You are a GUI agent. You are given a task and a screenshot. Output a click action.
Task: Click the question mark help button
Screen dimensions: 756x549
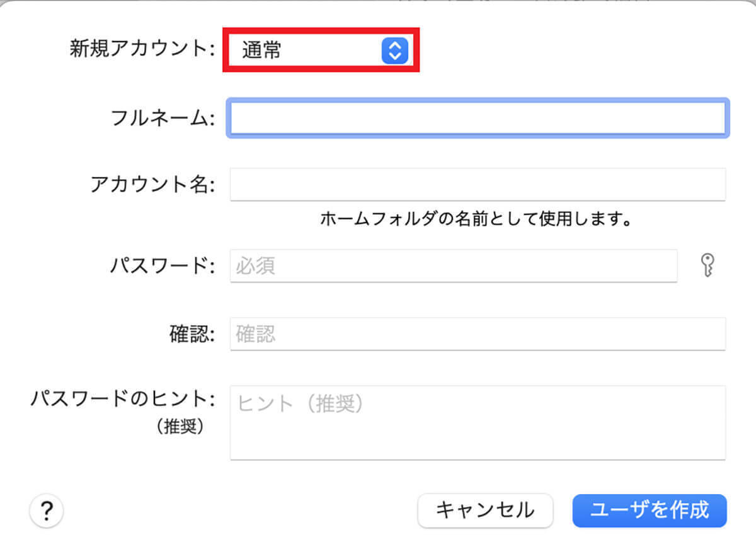click(46, 510)
